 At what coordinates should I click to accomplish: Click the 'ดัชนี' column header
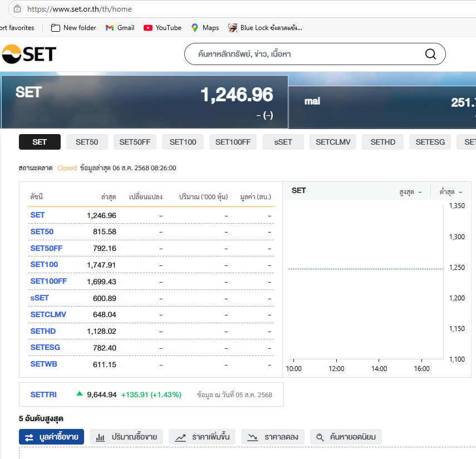[36, 197]
